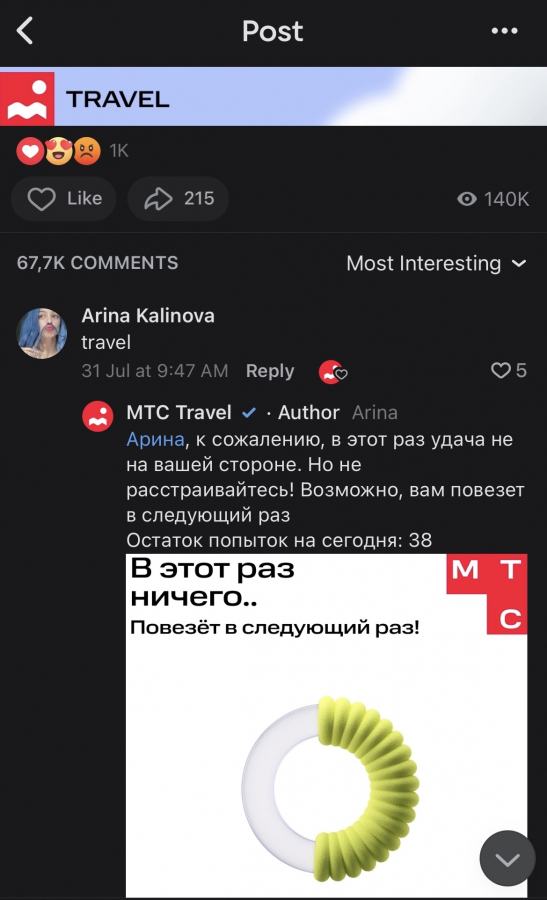Share the post using 215 share button
This screenshot has width=547, height=900.
coord(178,199)
